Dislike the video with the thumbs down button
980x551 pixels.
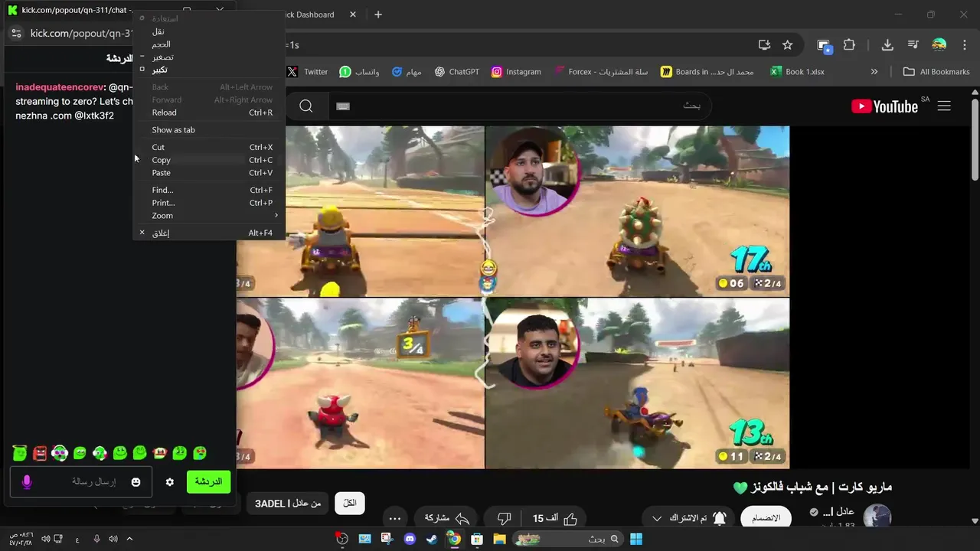(504, 518)
